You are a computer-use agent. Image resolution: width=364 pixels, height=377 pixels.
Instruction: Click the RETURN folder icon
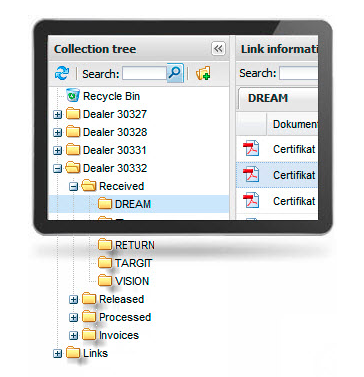(x=105, y=245)
